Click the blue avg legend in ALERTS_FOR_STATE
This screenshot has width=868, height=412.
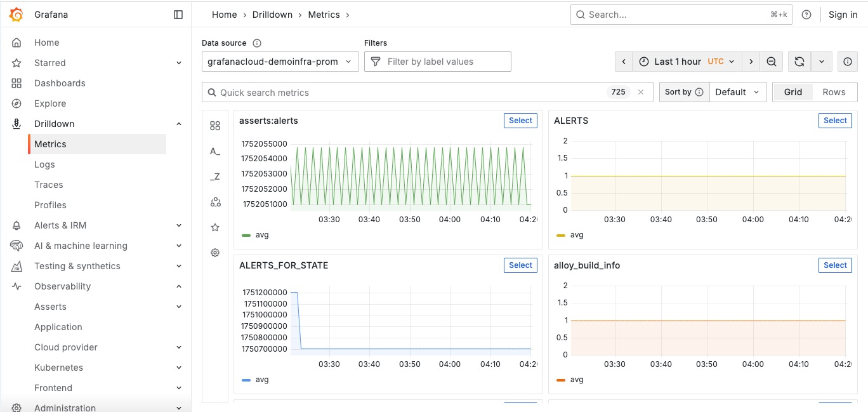pyautogui.click(x=256, y=380)
